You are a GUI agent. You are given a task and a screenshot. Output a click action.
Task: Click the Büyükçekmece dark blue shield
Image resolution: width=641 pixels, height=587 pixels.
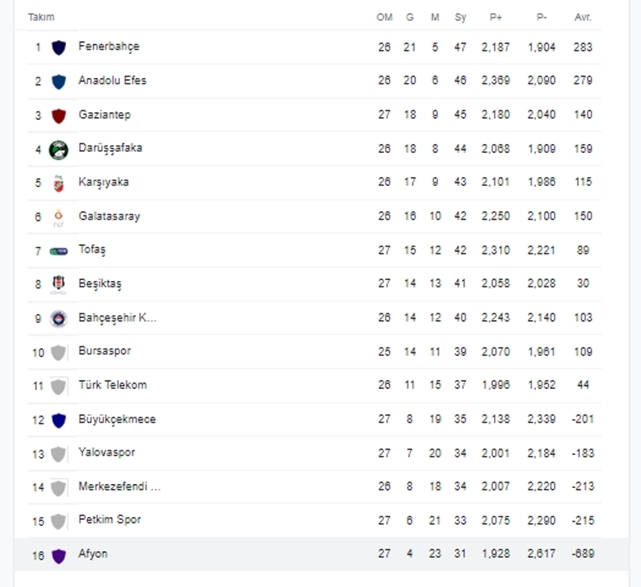tap(58, 420)
